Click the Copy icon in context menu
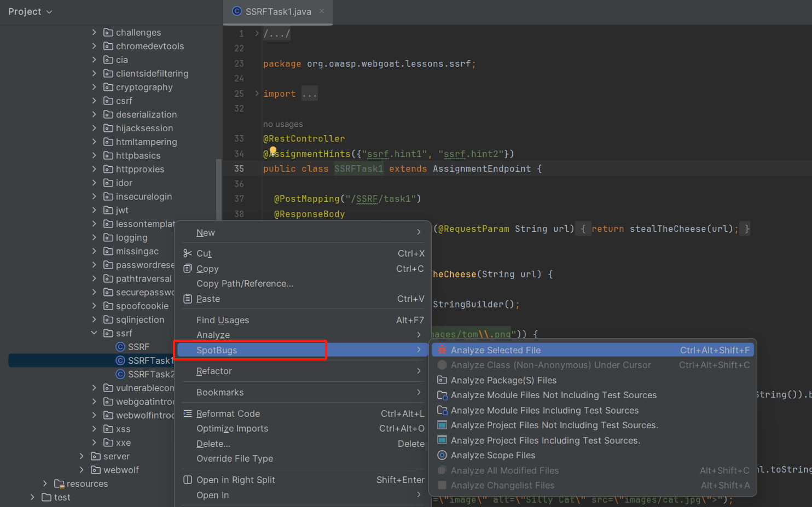The width and height of the screenshot is (812, 507). click(188, 269)
